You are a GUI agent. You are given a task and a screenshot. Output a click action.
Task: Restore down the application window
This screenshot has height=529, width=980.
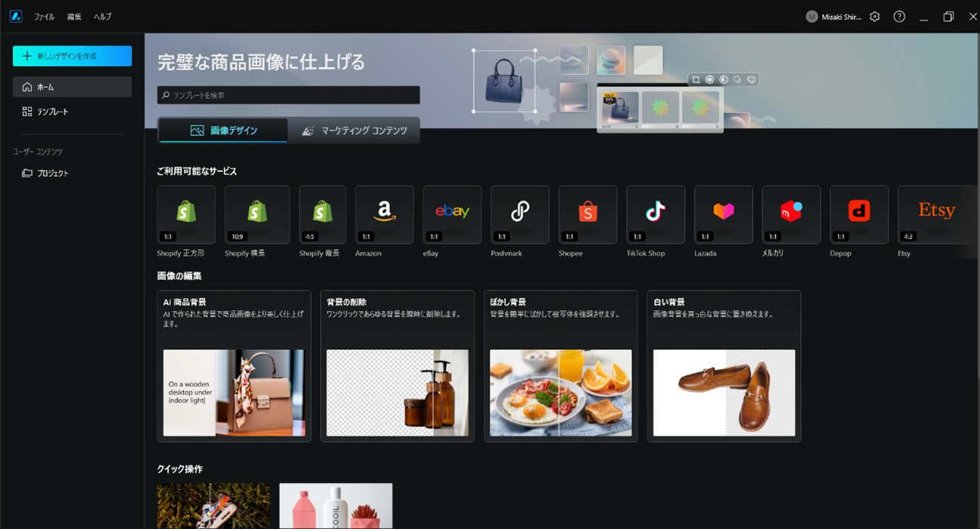pos(948,17)
